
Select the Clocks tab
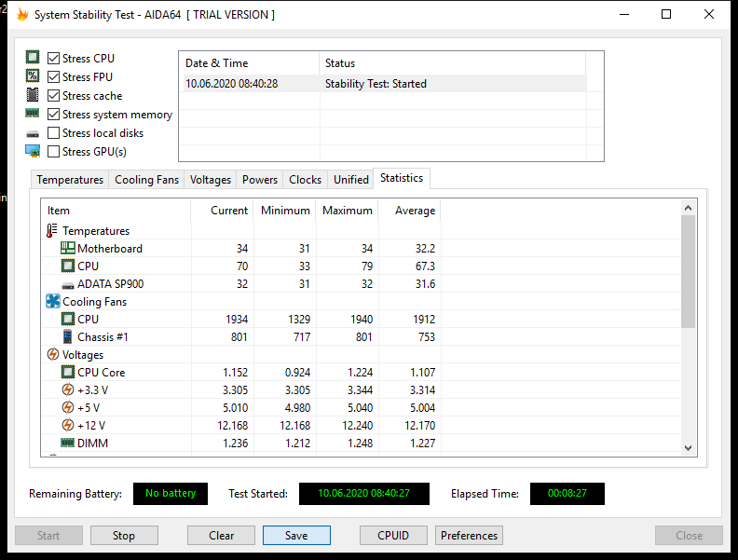click(305, 180)
